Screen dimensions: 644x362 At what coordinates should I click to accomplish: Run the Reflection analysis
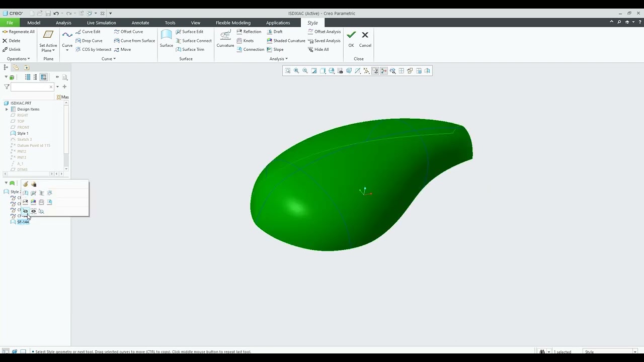coord(249,32)
